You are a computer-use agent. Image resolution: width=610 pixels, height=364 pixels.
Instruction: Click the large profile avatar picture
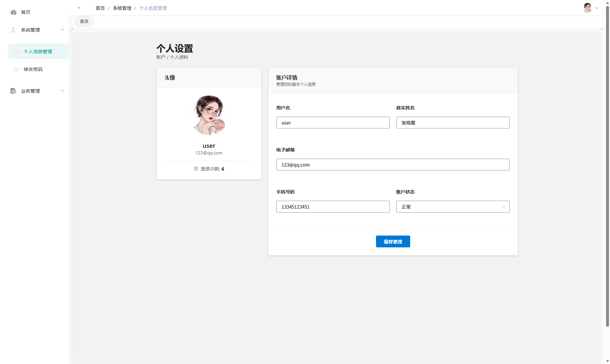209,115
